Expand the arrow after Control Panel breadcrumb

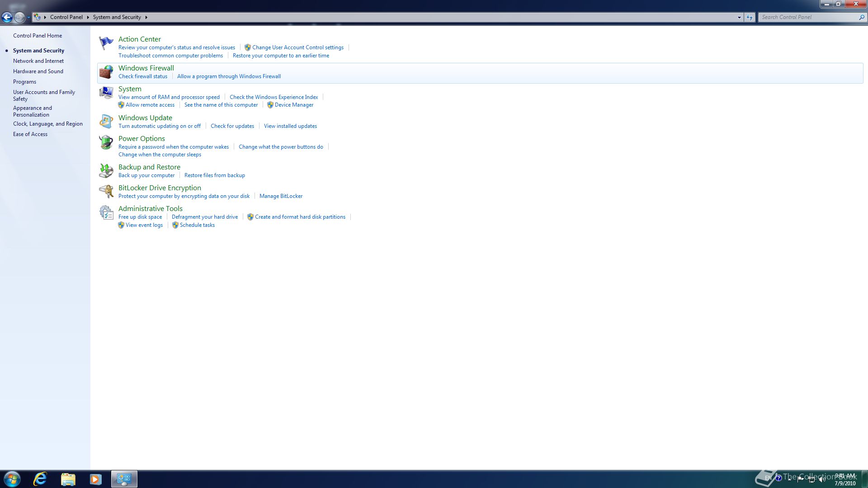coord(88,17)
